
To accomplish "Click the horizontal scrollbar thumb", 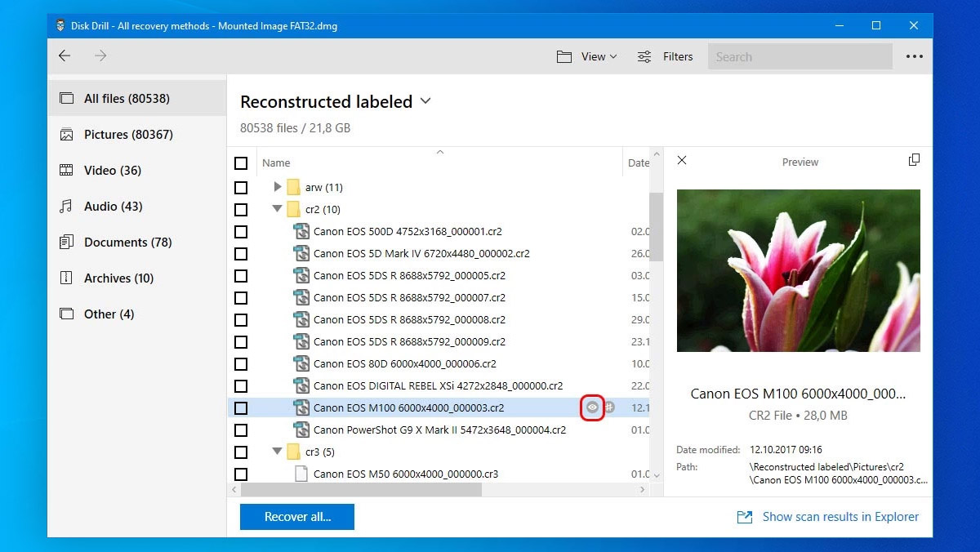I will pos(361,490).
